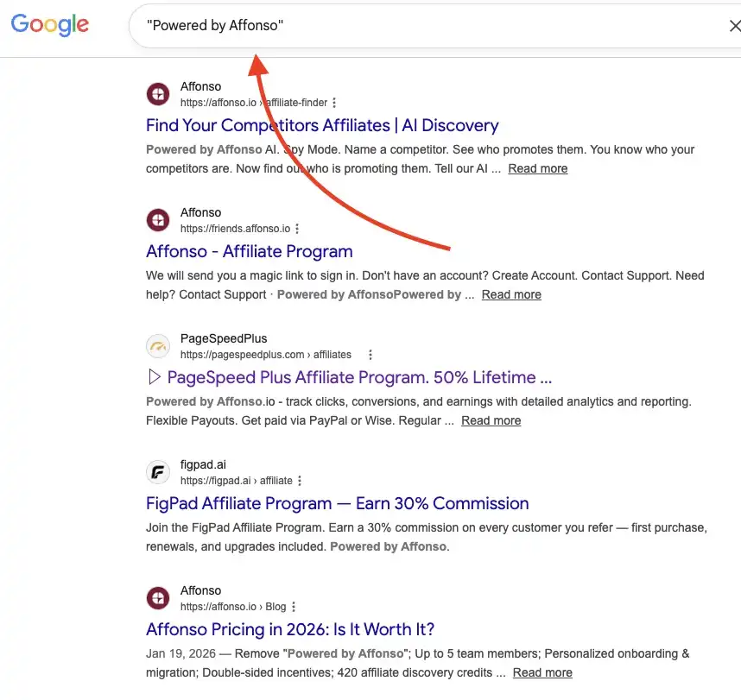Open more options for affonso.io affiliate-finder result
The height and width of the screenshot is (700, 741).
coord(334,103)
